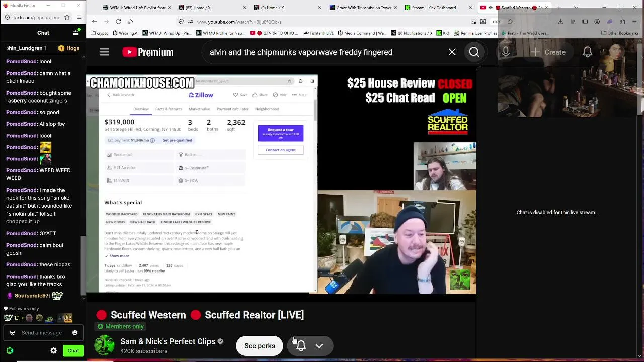The width and height of the screenshot is (644, 362).
Task: Open the emoji picker in Kick chat
Action: 75,333
